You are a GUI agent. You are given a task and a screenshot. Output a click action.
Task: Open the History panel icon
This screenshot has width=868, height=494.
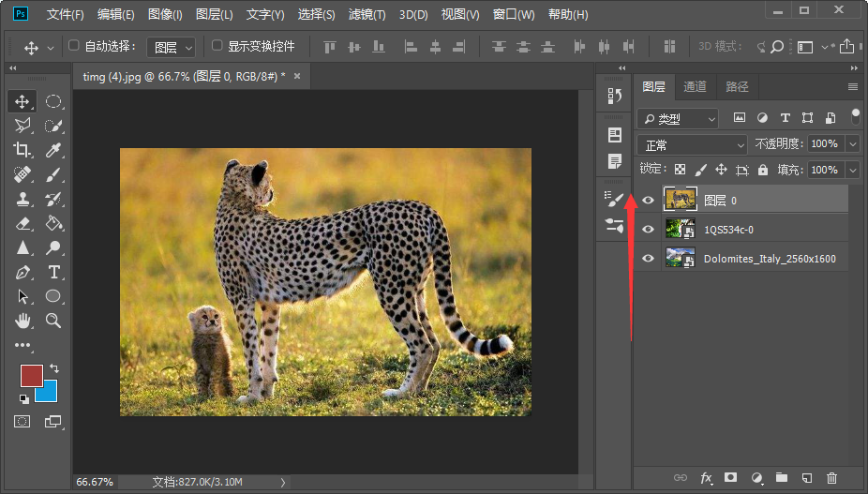coord(614,97)
